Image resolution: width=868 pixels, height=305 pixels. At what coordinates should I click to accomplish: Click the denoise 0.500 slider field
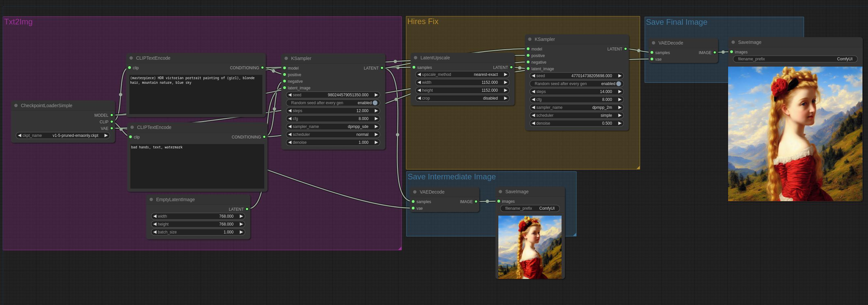[x=576, y=123]
